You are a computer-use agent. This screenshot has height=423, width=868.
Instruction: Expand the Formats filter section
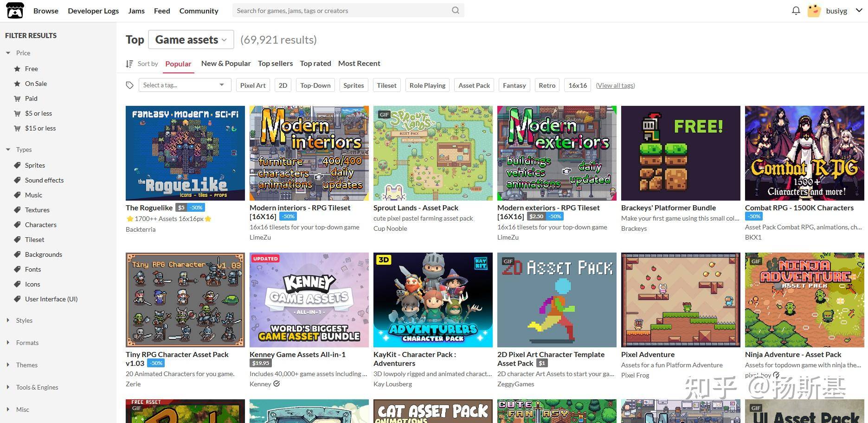click(x=8, y=343)
